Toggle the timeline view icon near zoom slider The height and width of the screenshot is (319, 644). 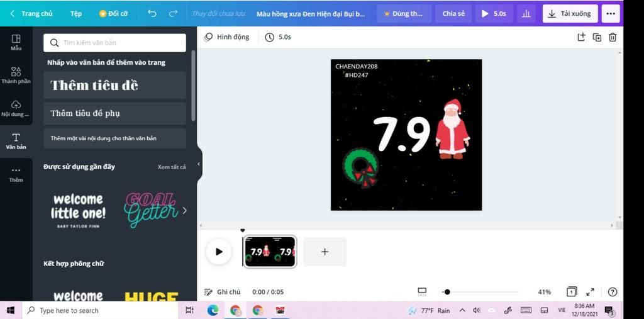click(x=422, y=292)
